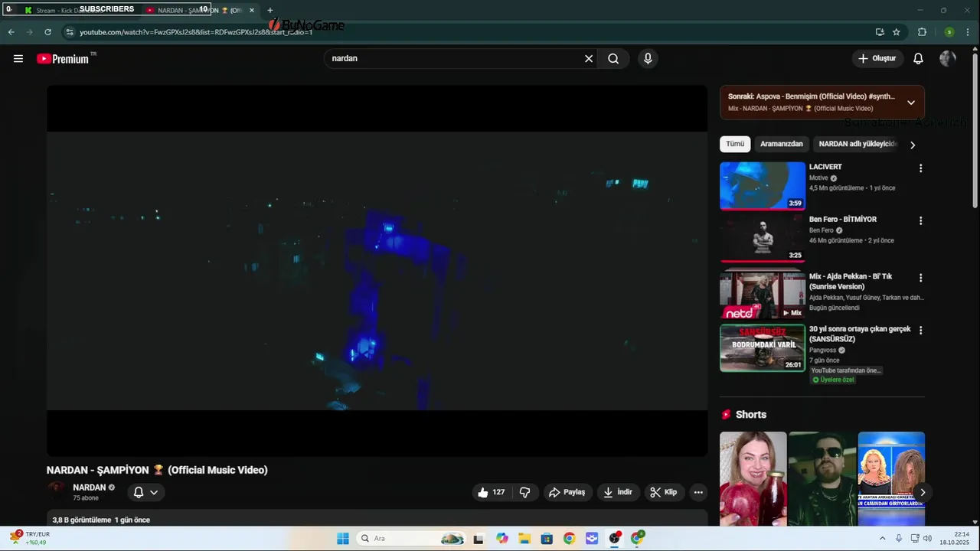Open options menu for Pangvoss video
Screen dimensions: 980x551
(920, 331)
